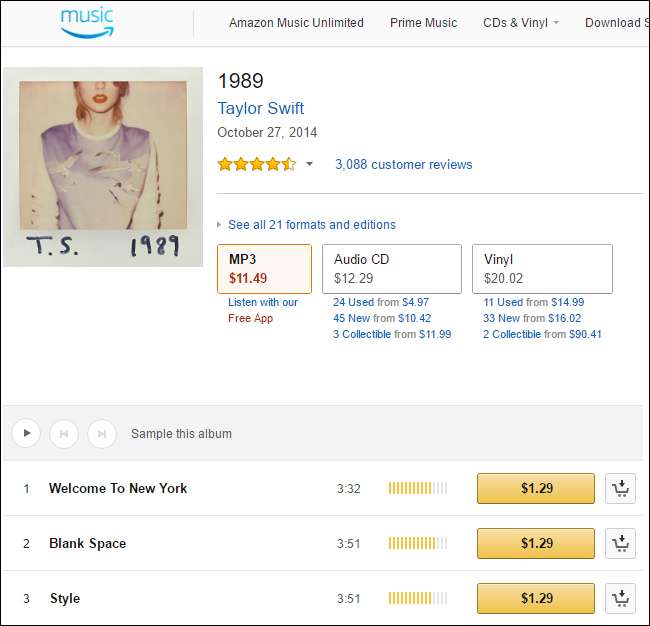650x626 pixels.
Task: Click the Blank Space popularity bar
Action: coord(417,543)
